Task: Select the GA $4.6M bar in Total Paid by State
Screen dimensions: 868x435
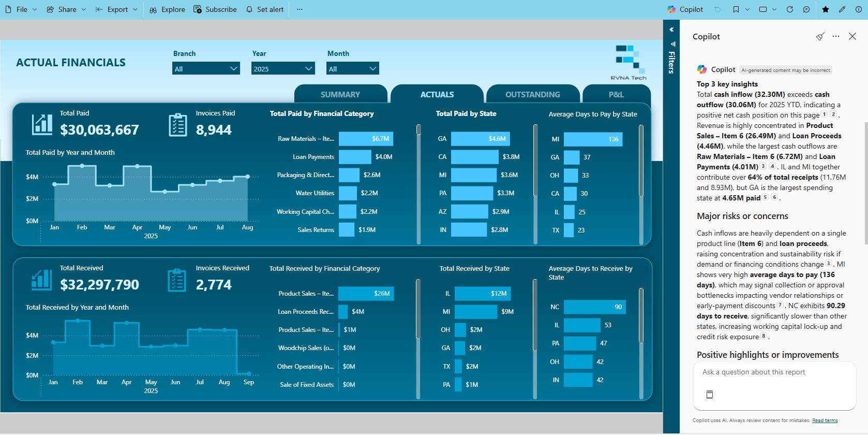Action: [481, 139]
